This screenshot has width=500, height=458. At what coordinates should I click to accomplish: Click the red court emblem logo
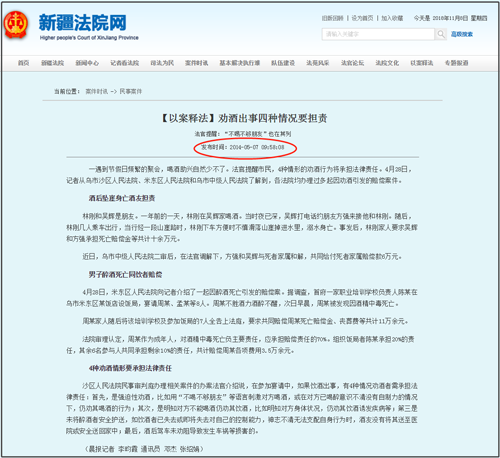15,25
